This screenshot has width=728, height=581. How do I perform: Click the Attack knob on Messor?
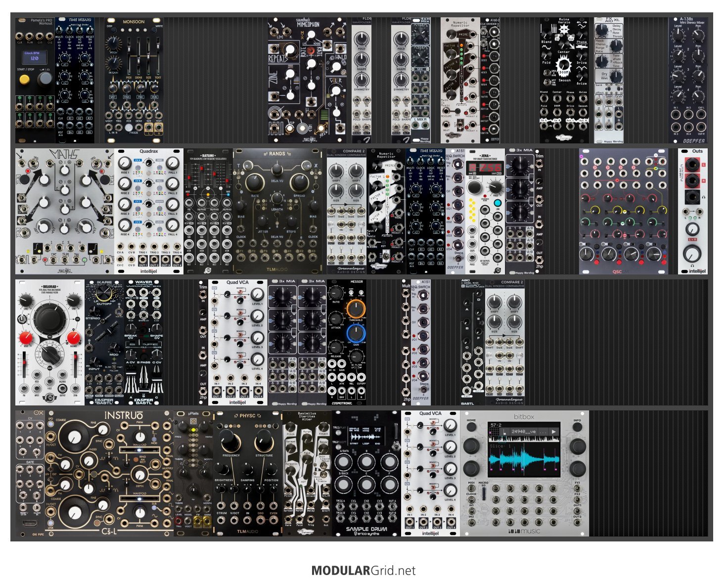pos(336,318)
